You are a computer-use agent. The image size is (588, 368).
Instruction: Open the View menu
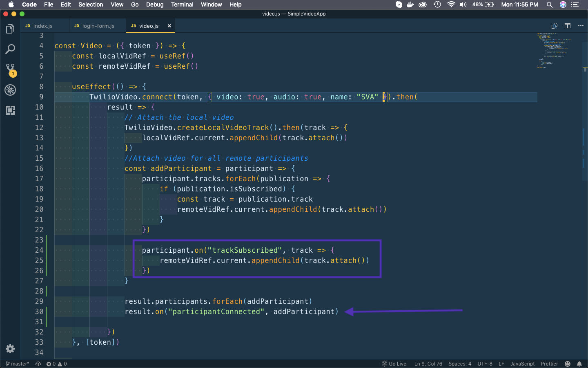(117, 4)
